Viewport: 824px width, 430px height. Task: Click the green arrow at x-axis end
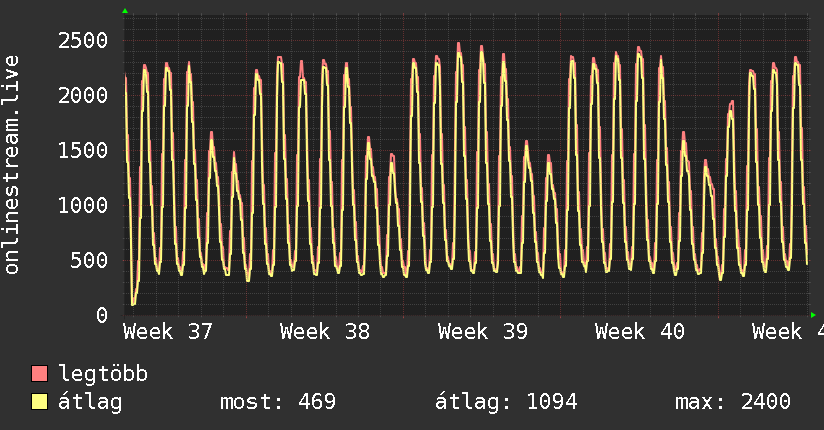(813, 315)
